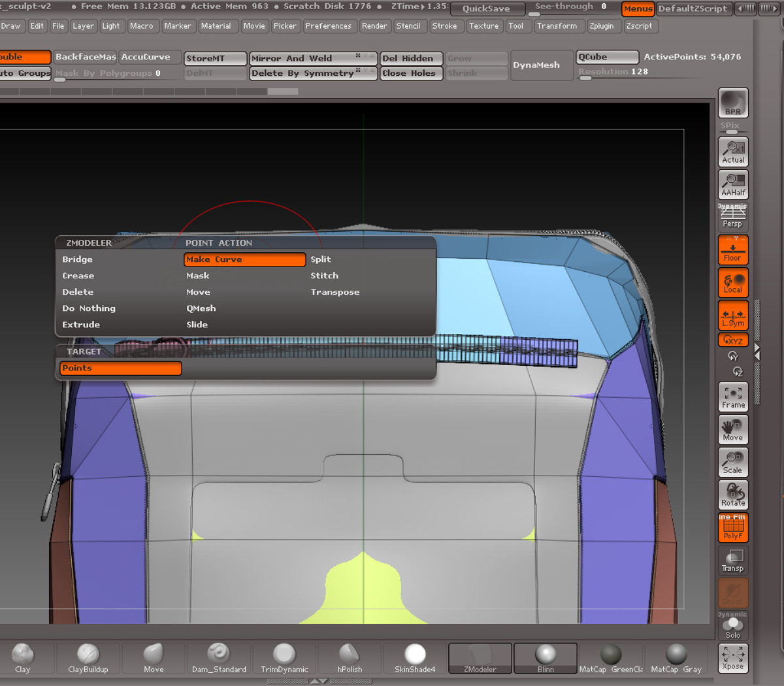This screenshot has width=784, height=686.
Task: Adjust the See-through slider
Action: (571, 8)
